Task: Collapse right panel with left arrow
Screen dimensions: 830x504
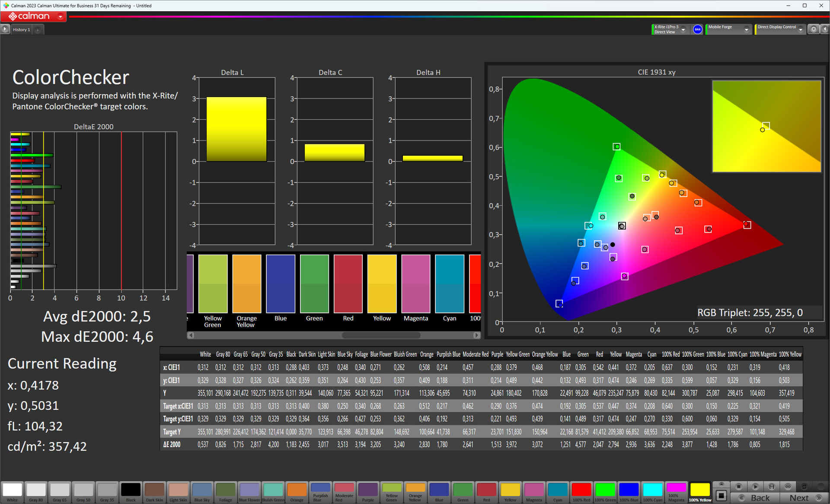Action: point(825,29)
